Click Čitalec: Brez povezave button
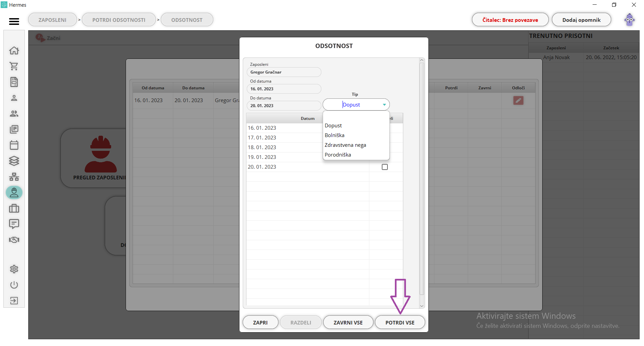The height and width of the screenshot is (346, 644). (x=510, y=20)
